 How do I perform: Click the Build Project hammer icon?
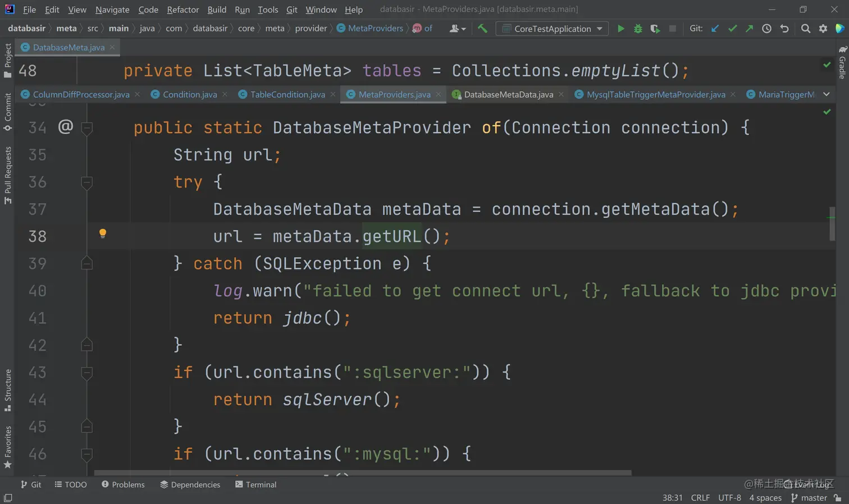point(482,28)
